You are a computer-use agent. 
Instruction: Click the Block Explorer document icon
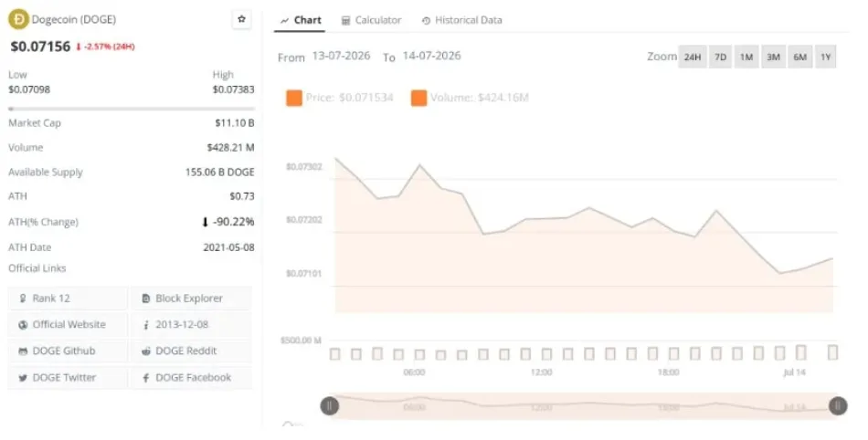[x=146, y=299]
